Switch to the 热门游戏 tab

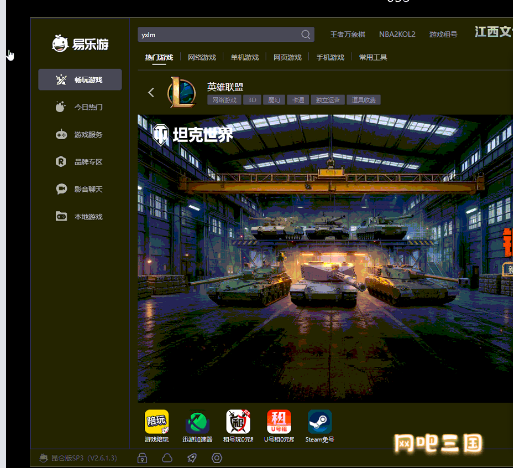click(x=159, y=57)
